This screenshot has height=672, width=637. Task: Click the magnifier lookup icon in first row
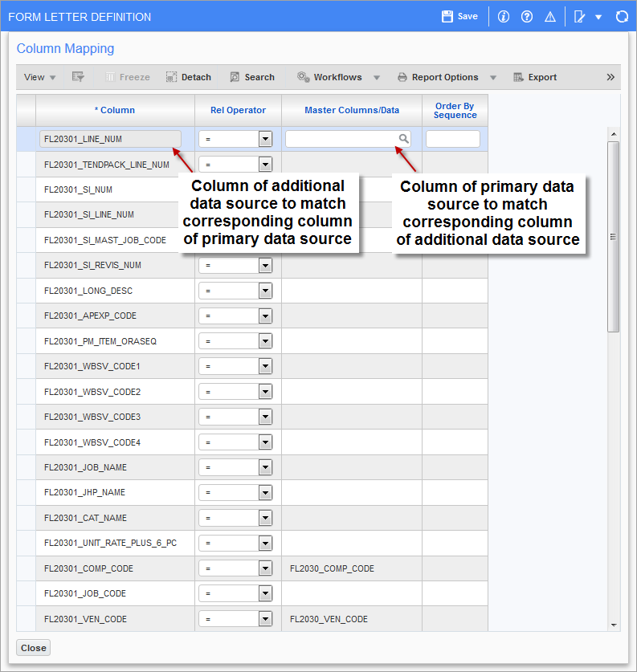pos(403,138)
